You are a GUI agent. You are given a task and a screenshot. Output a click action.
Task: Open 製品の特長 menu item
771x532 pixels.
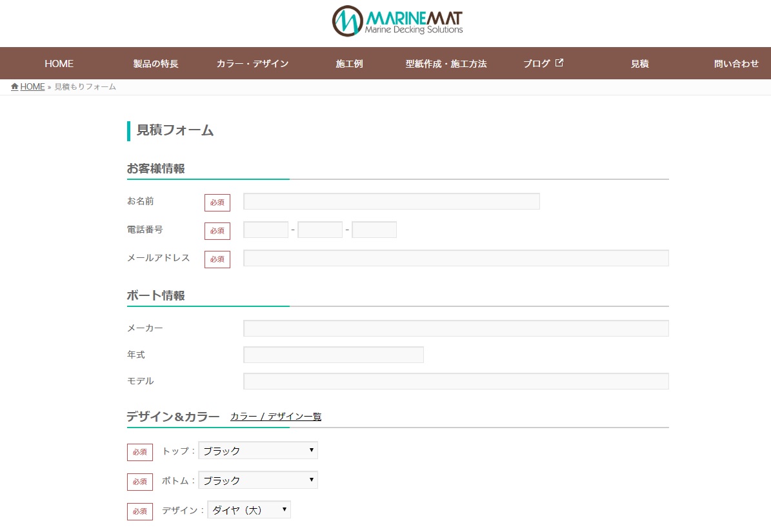click(x=155, y=64)
